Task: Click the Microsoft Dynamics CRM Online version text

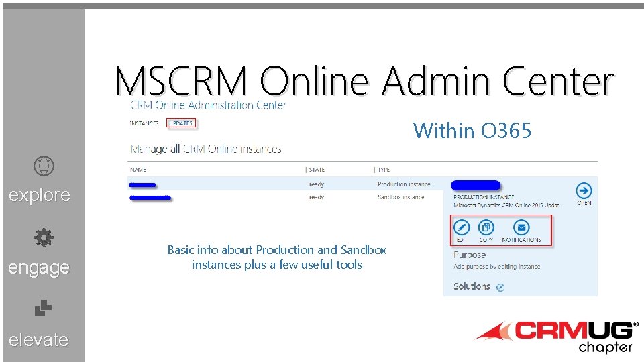Action: click(x=506, y=205)
